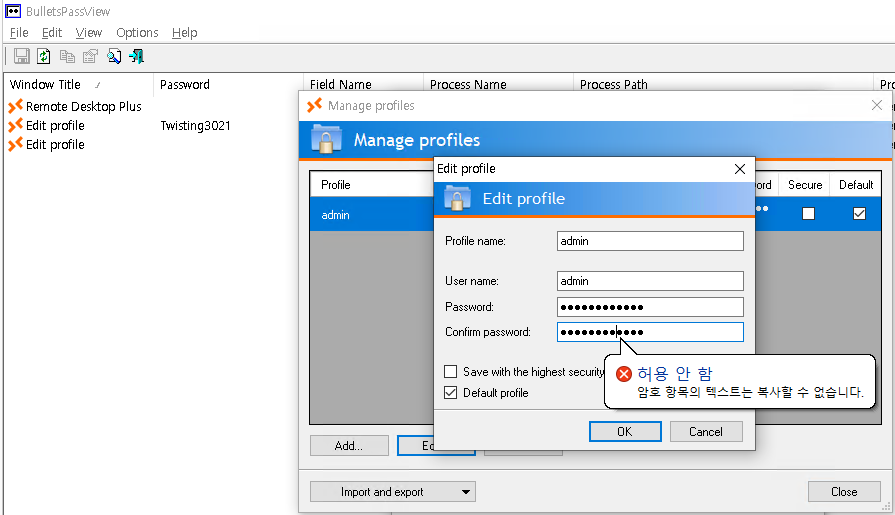Image resolution: width=895 pixels, height=515 pixels.
Task: Click the Remote Desktop Plus row icon
Action: (x=15, y=106)
